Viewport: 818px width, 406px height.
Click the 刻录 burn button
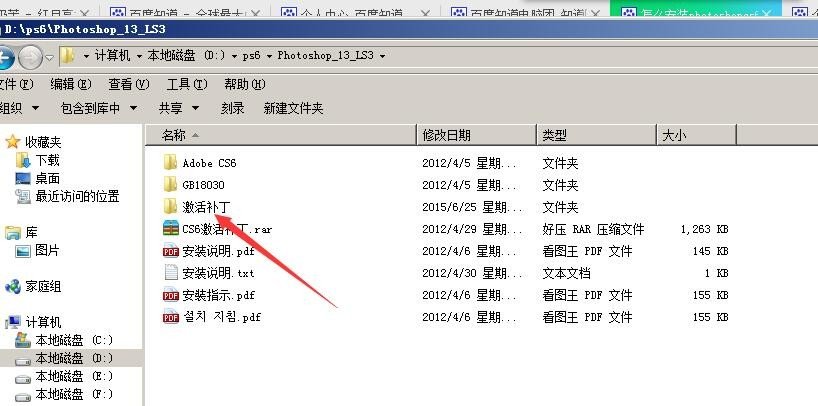click(x=233, y=108)
